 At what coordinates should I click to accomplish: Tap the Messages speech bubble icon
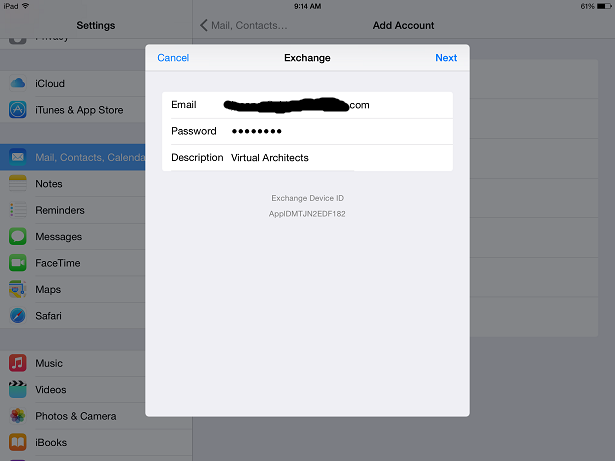click(18, 236)
